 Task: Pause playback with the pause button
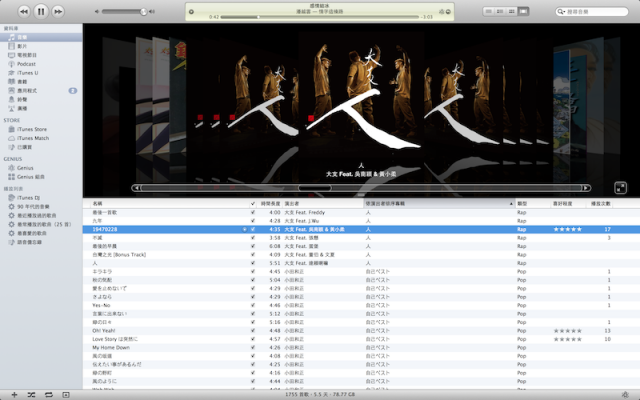[41, 11]
